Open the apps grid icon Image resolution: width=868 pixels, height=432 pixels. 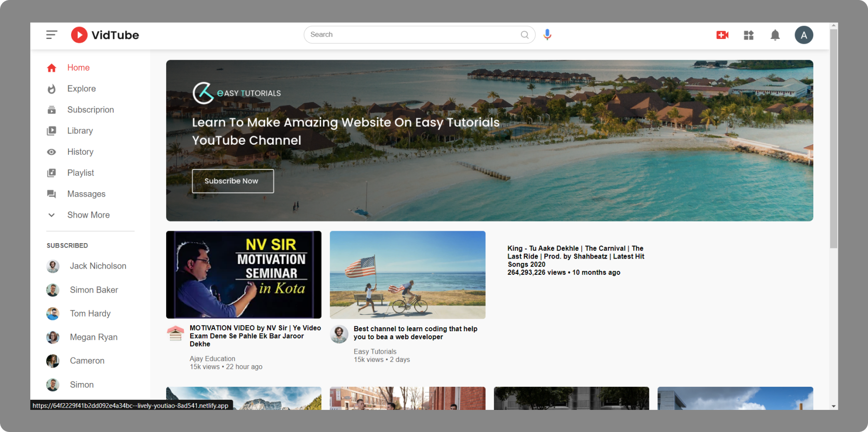point(748,35)
